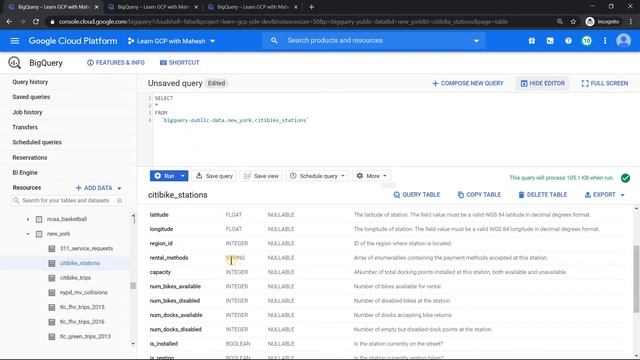Click the browser address bar URL

(283, 22)
